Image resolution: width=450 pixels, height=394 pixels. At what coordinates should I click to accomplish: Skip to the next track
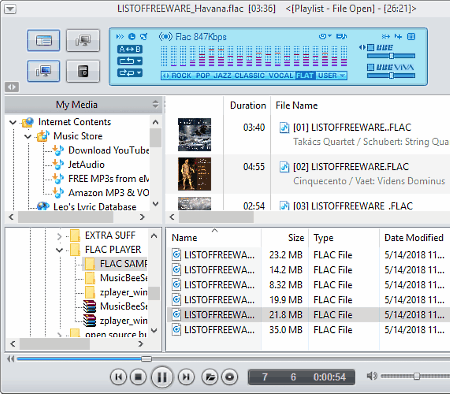coord(186,377)
